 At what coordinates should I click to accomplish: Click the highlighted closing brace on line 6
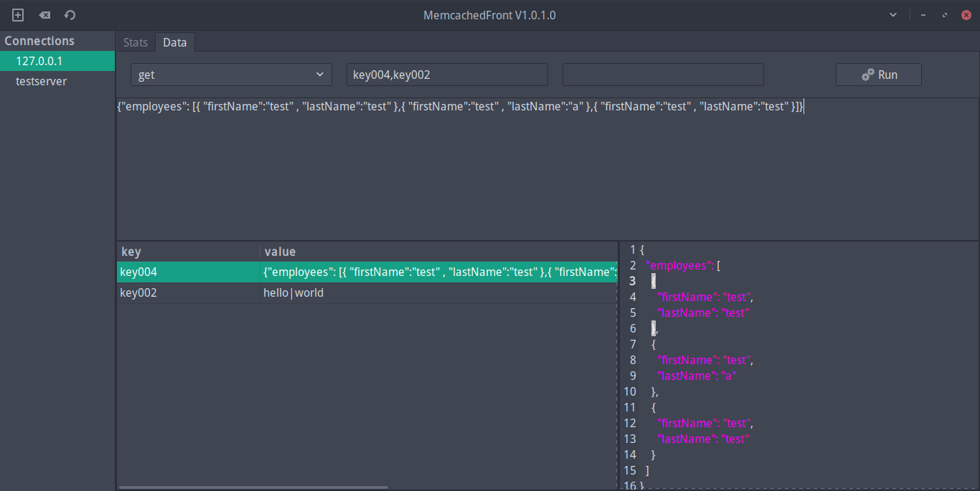coord(654,328)
